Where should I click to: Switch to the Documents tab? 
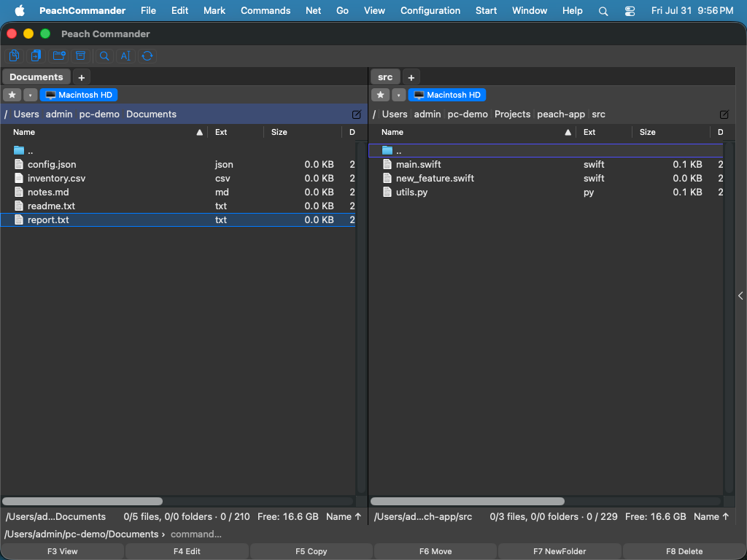tap(36, 77)
